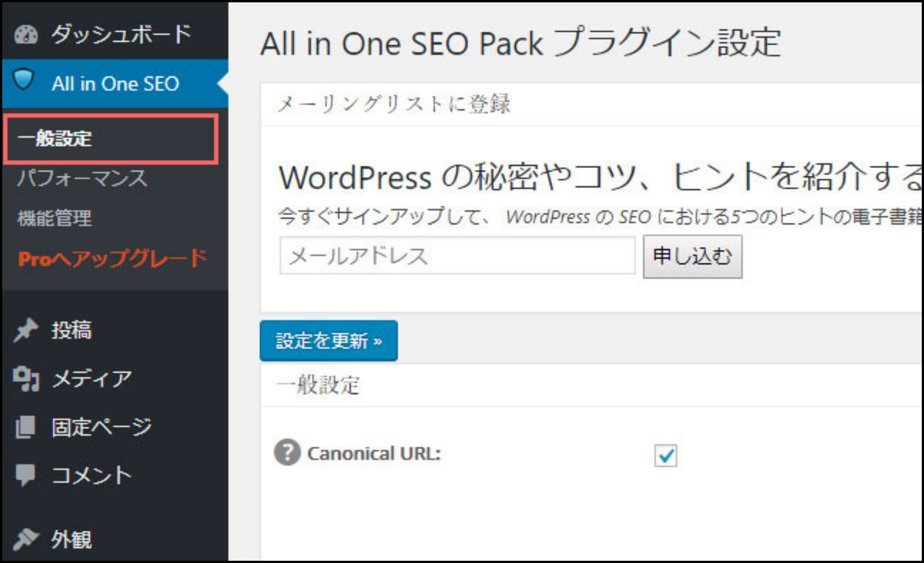Screen dimensions: 924x563
Task: Select パフォーマンス submenu item
Action: tap(82, 179)
